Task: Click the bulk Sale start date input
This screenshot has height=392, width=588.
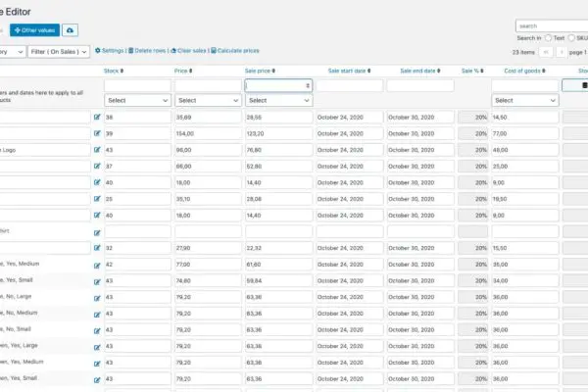Action: [x=350, y=85]
